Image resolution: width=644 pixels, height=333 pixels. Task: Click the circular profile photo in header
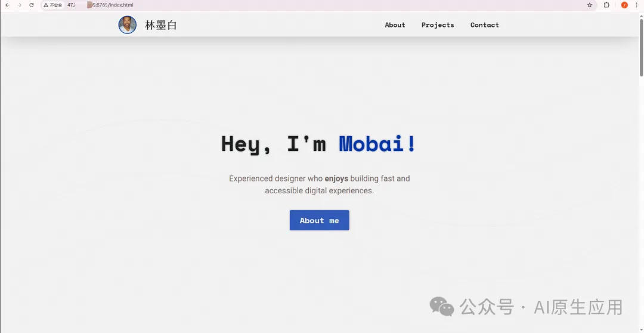pyautogui.click(x=128, y=24)
